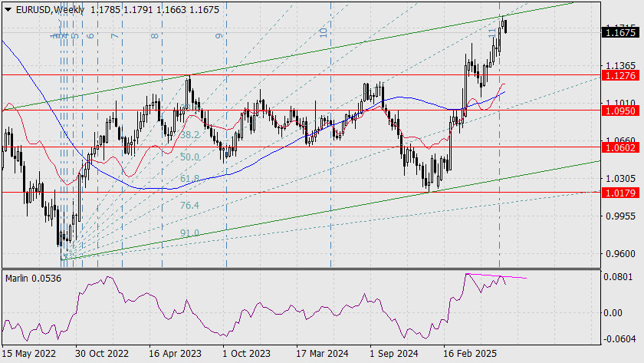The height and width of the screenshot is (363, 644).
Task: Click the 1.0305 price scale value
Action: 620,179
